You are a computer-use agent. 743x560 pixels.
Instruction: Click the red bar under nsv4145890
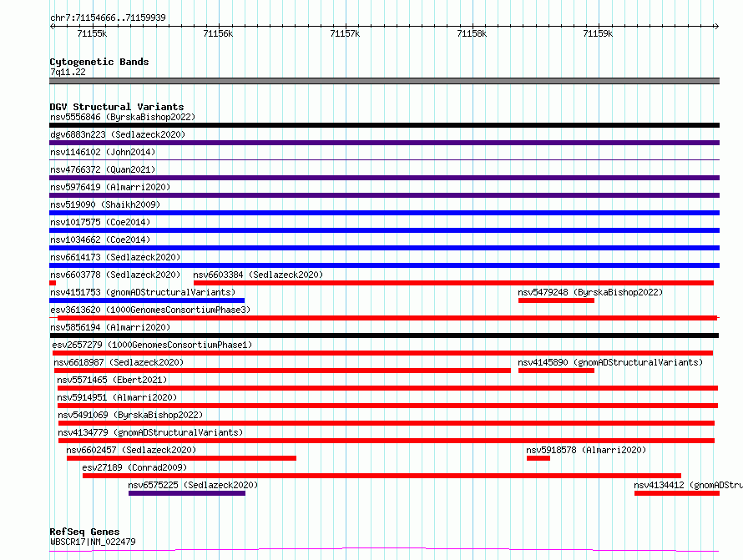[556, 371]
